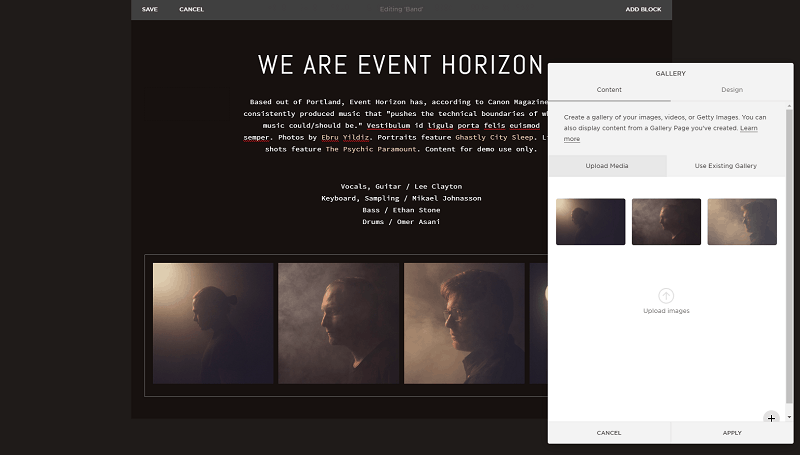Image resolution: width=800 pixels, height=455 pixels.
Task: Click the We Are Event Horizon heading
Action: [x=401, y=65]
